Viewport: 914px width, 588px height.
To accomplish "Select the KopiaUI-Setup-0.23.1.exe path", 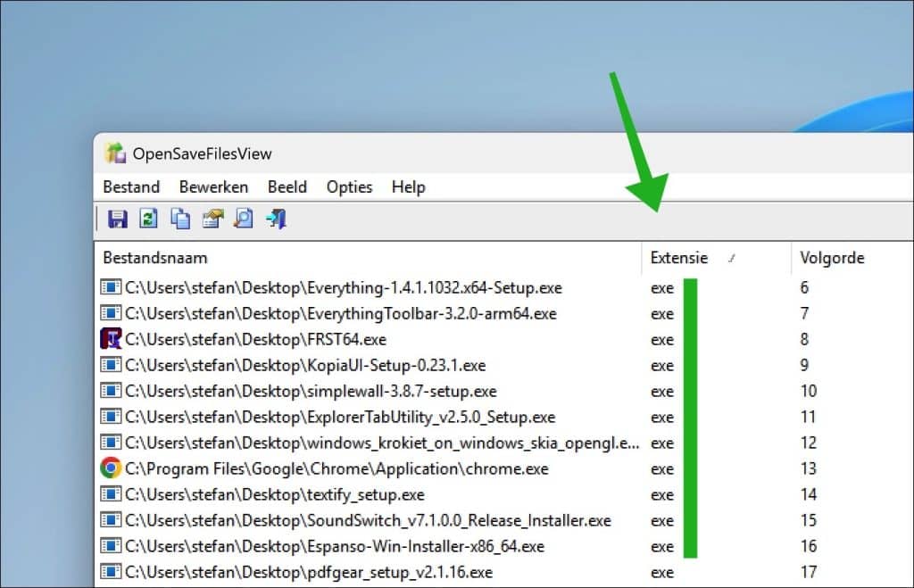I will (305, 366).
